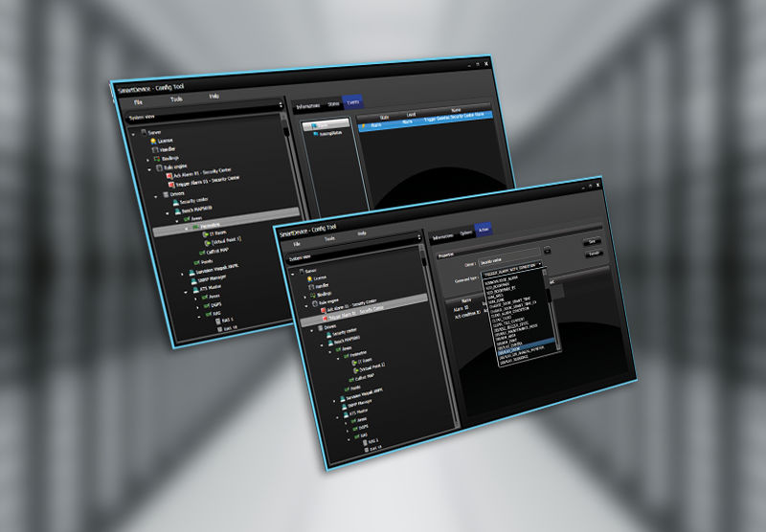Open Command type dropdown arrow, front window

539,264
